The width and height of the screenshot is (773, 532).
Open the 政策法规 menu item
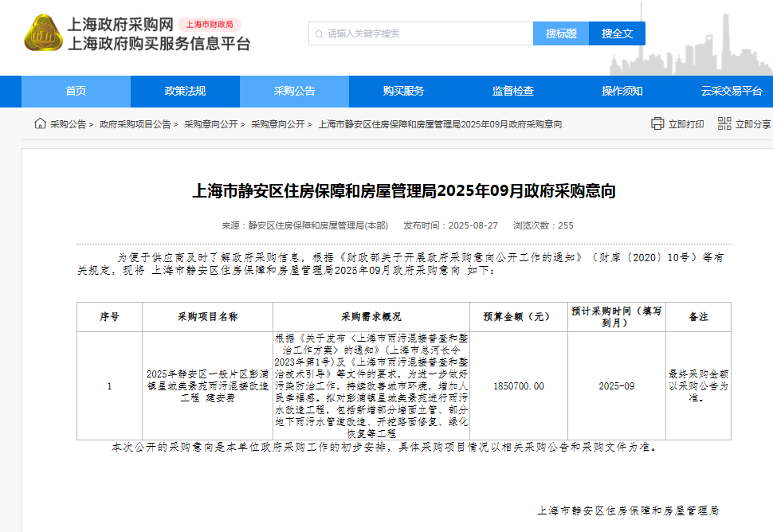(185, 91)
